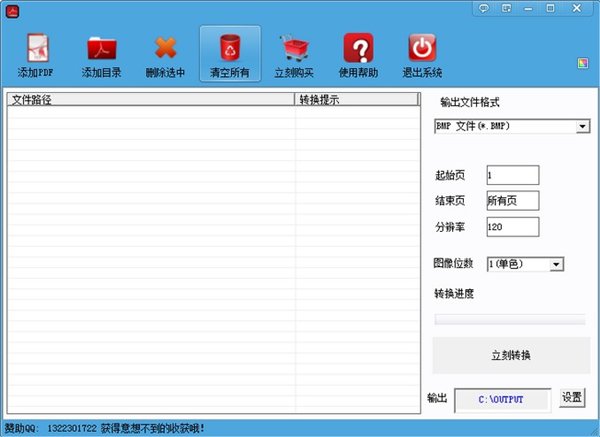Click the 输出文件格式 label
Screen dimensions: 600x437
tap(470, 102)
